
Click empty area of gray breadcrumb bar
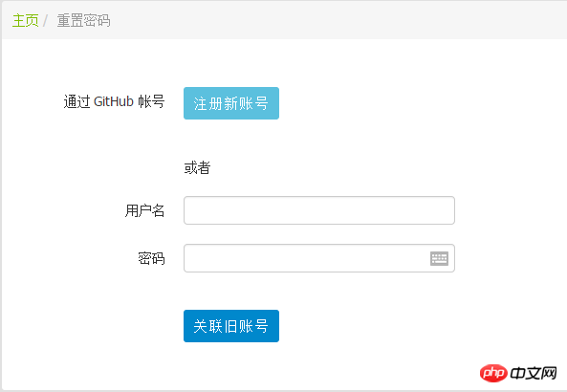[x=325, y=20]
